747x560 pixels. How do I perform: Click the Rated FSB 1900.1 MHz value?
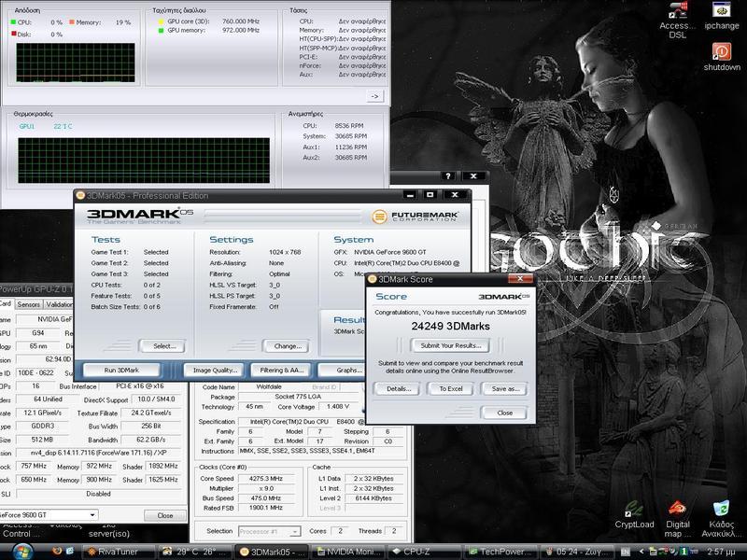pyautogui.click(x=266, y=508)
